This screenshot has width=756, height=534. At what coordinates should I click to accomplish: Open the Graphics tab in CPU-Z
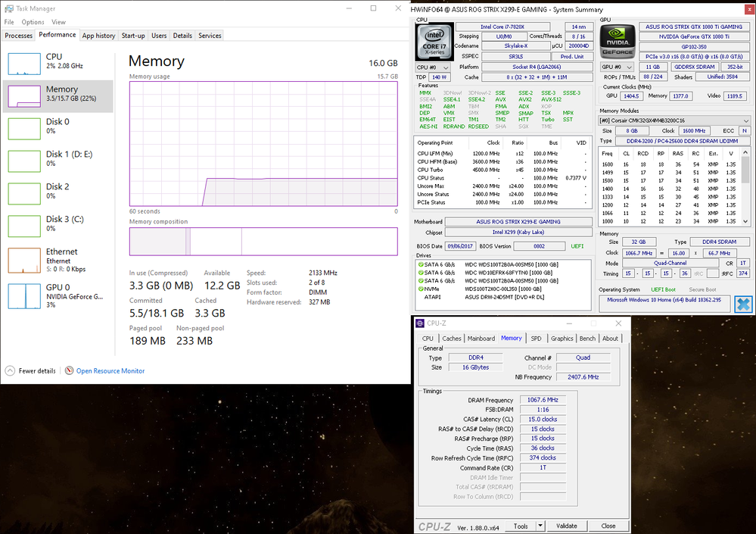562,339
